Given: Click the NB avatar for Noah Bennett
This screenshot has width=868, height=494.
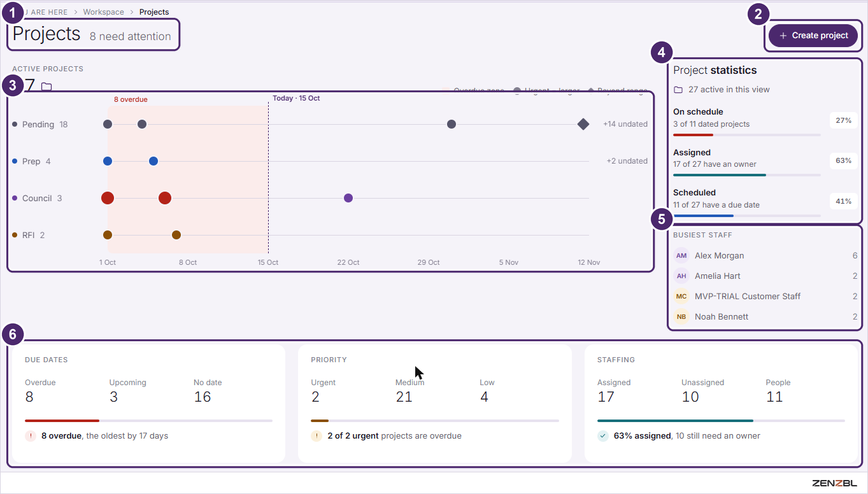Looking at the screenshot, I should [681, 316].
